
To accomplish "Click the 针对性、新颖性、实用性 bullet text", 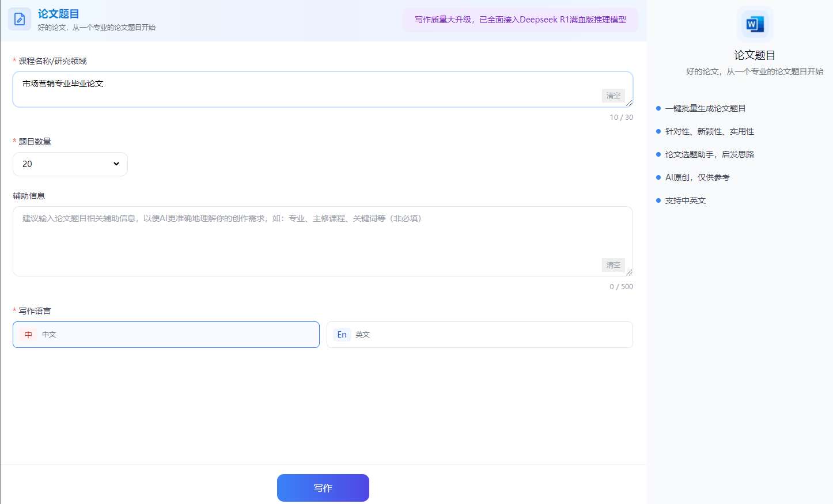I will (x=710, y=131).
